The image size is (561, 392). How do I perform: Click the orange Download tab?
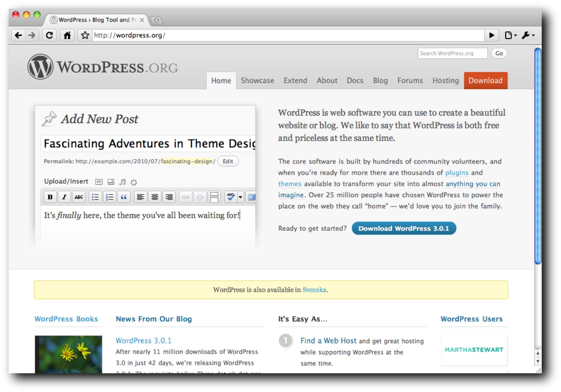pos(486,80)
